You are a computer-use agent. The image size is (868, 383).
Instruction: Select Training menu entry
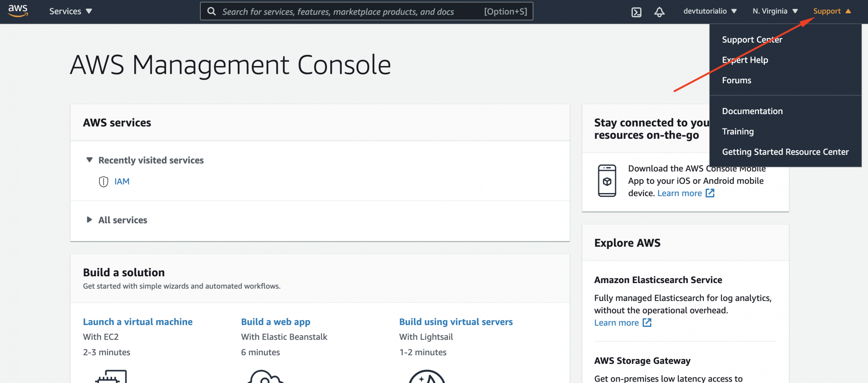pyautogui.click(x=738, y=131)
